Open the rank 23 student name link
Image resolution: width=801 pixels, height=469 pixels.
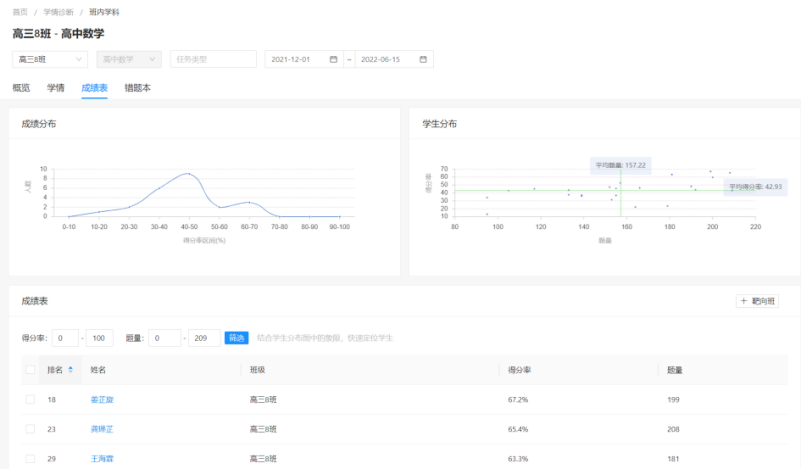click(102, 429)
